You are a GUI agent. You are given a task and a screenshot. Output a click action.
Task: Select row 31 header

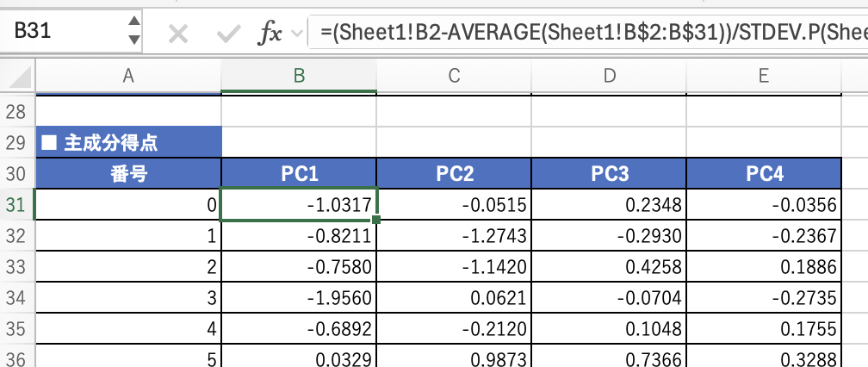(x=16, y=205)
